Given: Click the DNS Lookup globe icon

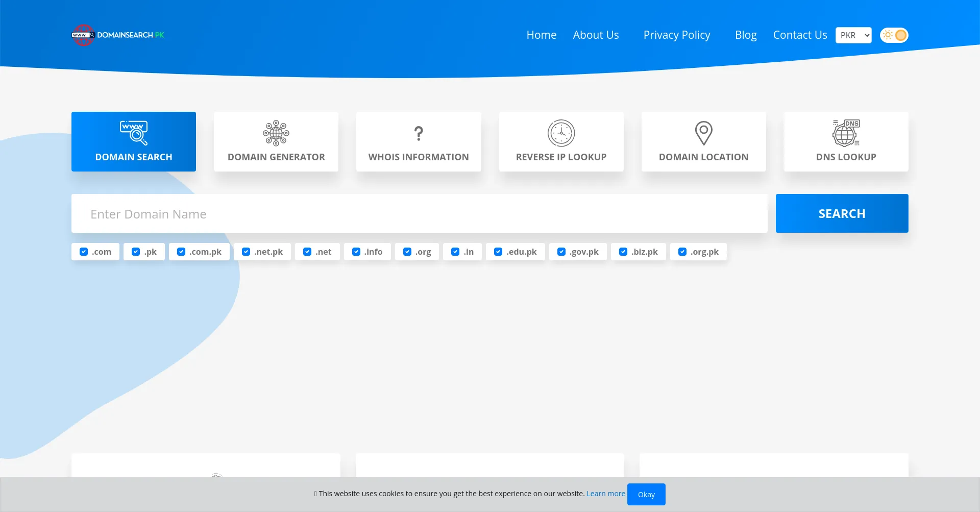Looking at the screenshot, I should click(846, 133).
